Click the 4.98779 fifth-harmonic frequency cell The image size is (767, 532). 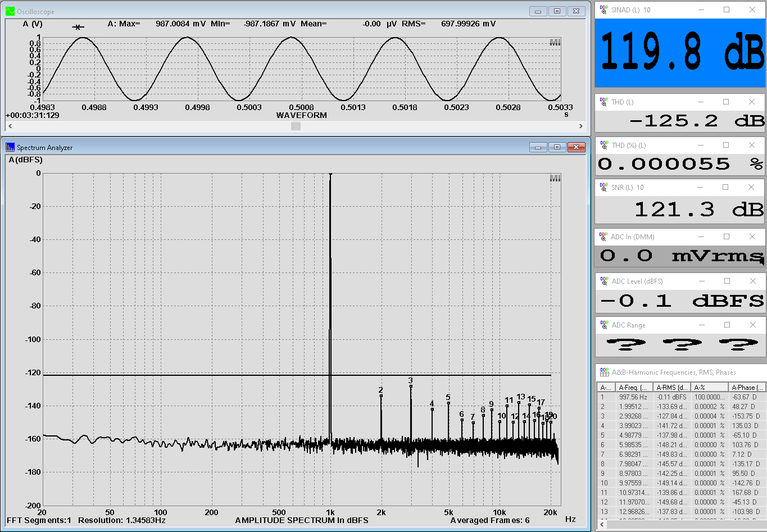(x=634, y=435)
